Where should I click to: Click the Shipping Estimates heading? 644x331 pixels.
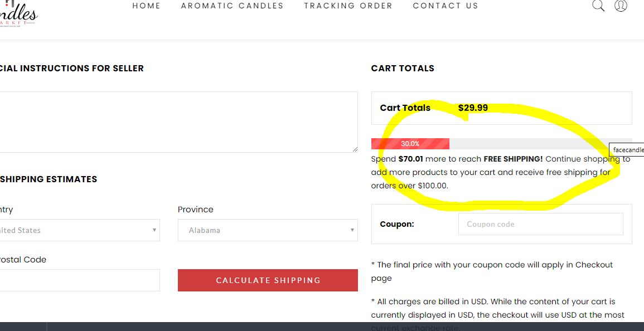coord(49,179)
